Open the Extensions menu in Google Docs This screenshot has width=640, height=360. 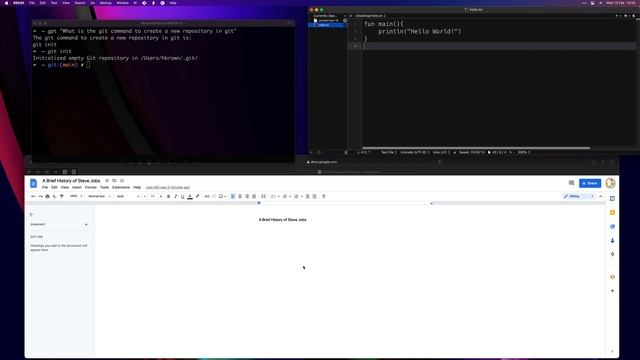point(121,187)
